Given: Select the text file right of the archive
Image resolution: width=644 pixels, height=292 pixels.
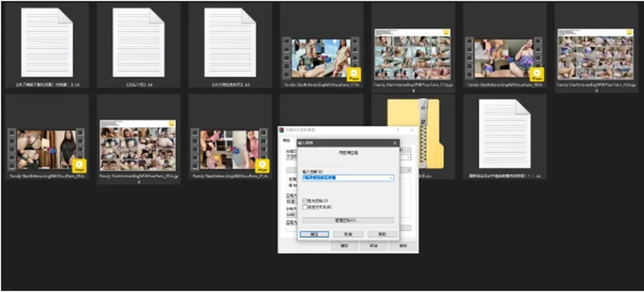Looking at the screenshot, I should (505, 133).
